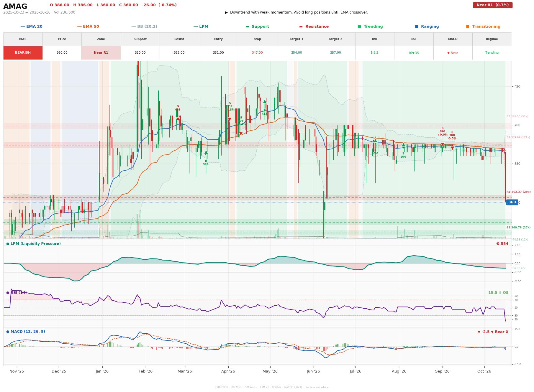Click the green Trending regime swatch
The width and height of the screenshot is (534, 392).
(359, 27)
